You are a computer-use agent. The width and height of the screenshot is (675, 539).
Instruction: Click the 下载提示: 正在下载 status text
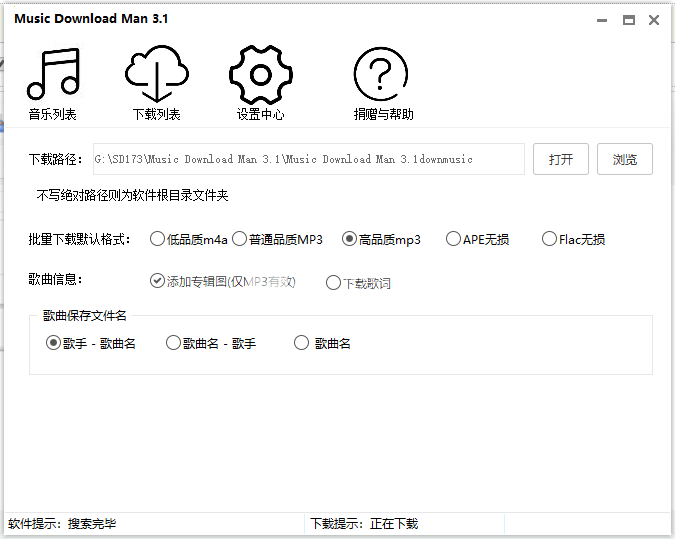pyautogui.click(x=364, y=524)
